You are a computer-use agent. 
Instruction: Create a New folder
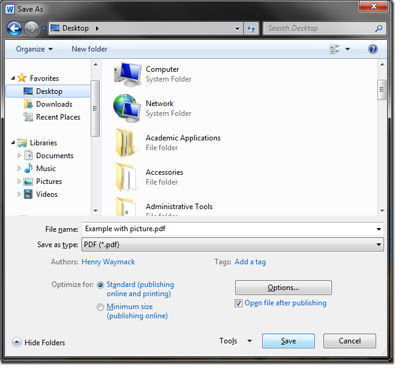[89, 49]
